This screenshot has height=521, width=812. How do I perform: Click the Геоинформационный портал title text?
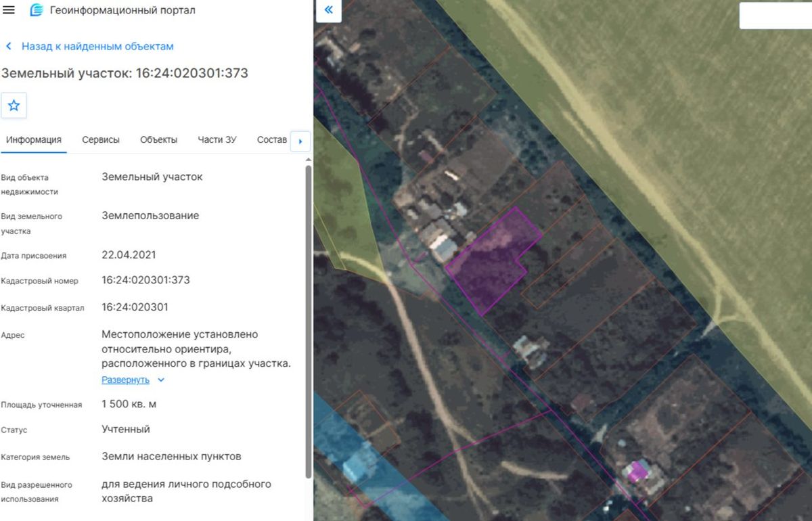point(123,10)
